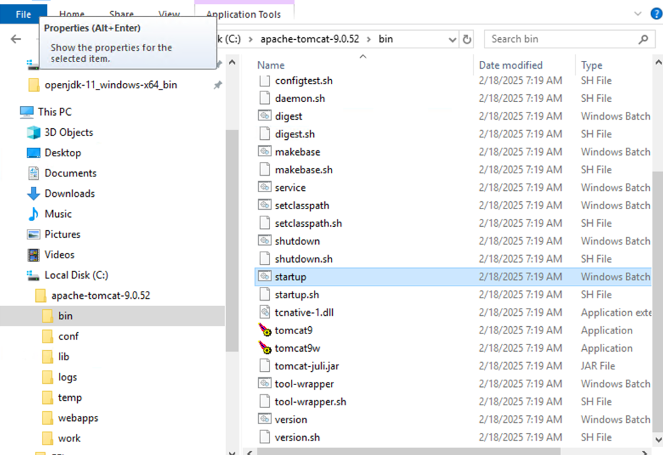This screenshot has width=664, height=456.
Task: Click the refresh button beside address bar
Action: (x=467, y=39)
